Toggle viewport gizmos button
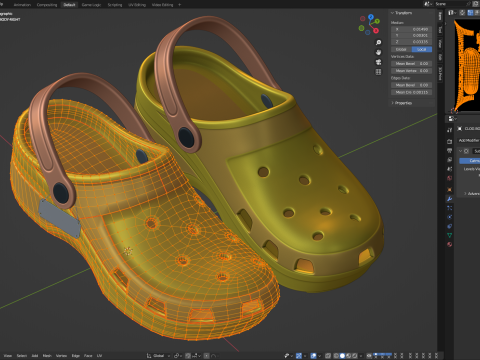 point(299,356)
